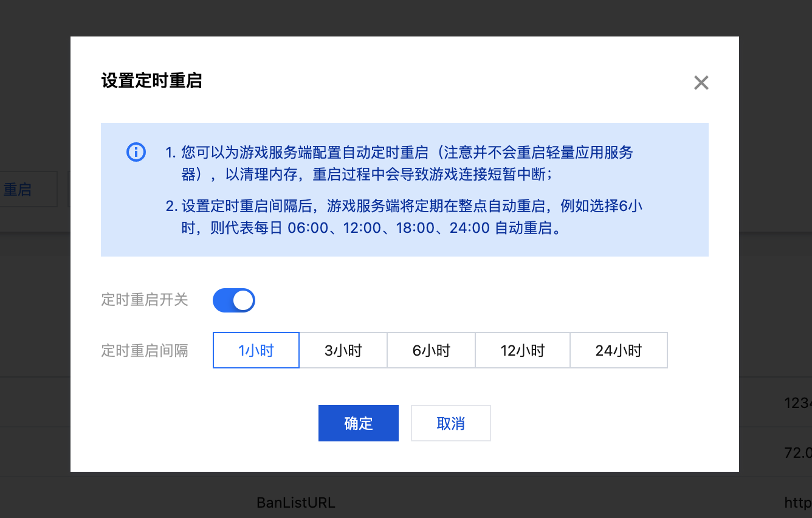Select the BanListURL row label
The image size is (812, 518).
tap(295, 503)
